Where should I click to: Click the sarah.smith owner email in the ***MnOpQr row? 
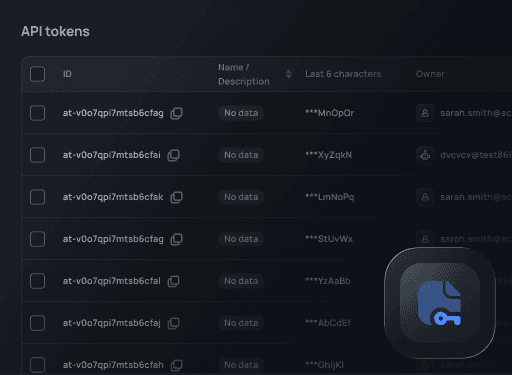point(476,113)
